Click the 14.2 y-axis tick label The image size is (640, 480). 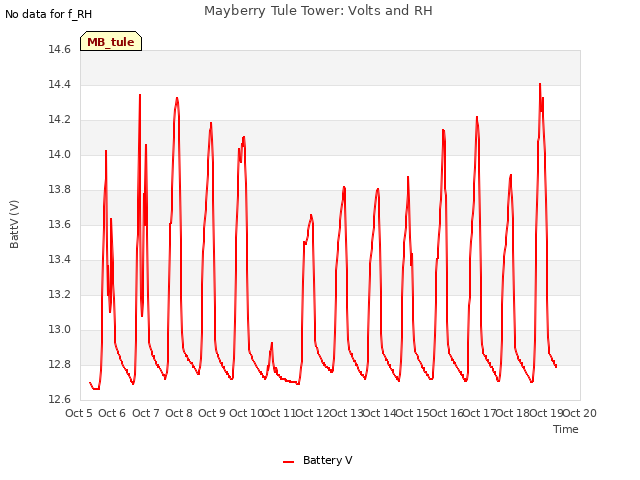[x=60, y=120]
